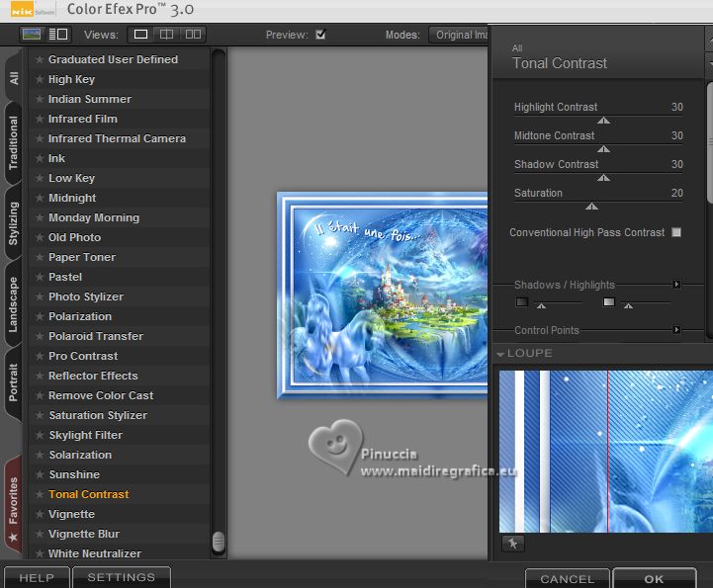The image size is (713, 588).
Task: Star the Photo Stylizer filter
Action: click(x=40, y=296)
